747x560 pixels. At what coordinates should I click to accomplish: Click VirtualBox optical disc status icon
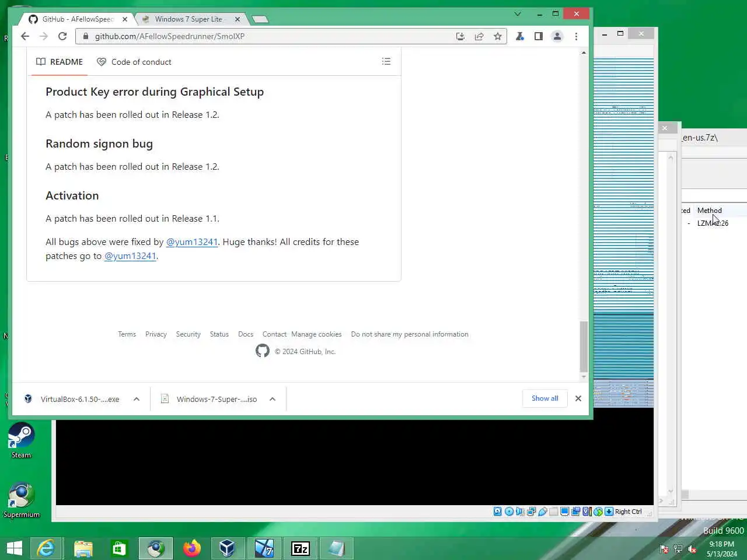[x=509, y=512]
